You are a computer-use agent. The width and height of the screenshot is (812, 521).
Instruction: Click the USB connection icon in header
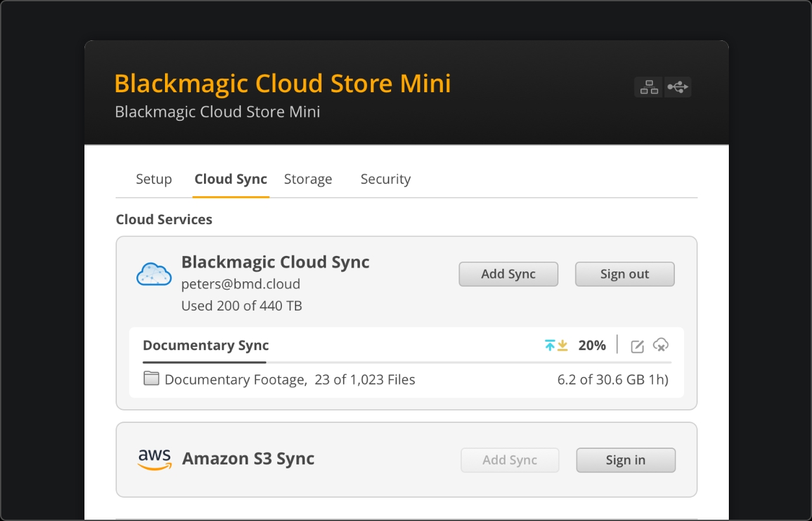pos(678,87)
